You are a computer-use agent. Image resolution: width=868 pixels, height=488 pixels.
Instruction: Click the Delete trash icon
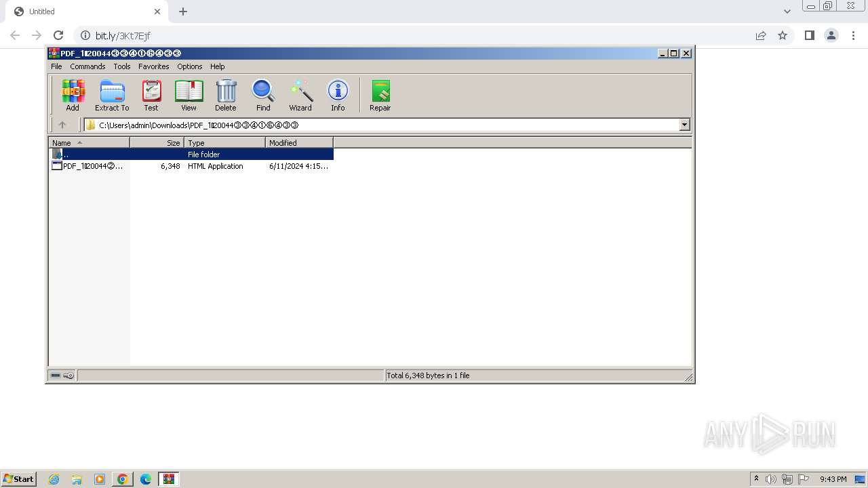coord(226,95)
